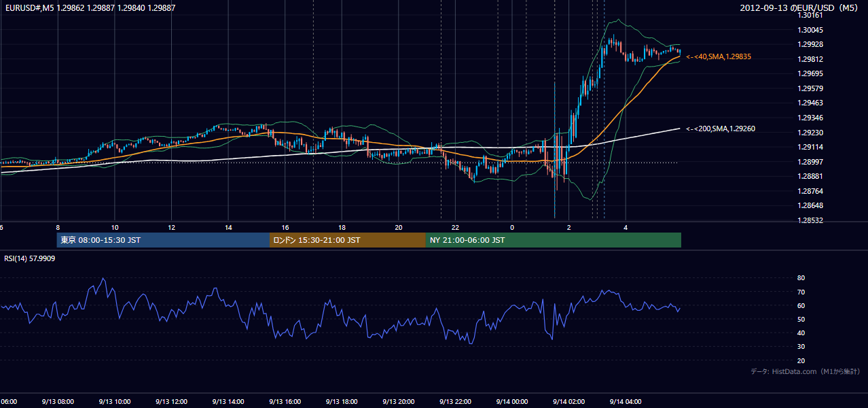Viewport: 868px width, 408px height.
Task: Click the 9/13 16:00 time label
Action: tap(285, 401)
